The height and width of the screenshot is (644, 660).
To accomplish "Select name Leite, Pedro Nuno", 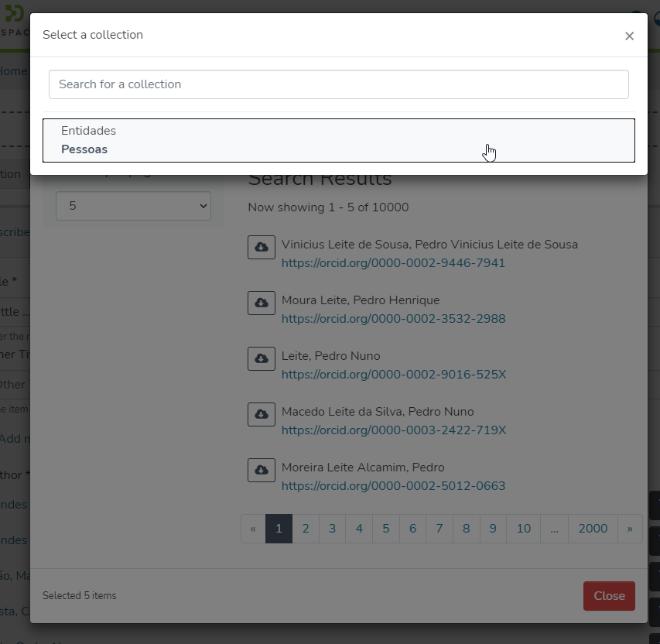I will tap(330, 356).
